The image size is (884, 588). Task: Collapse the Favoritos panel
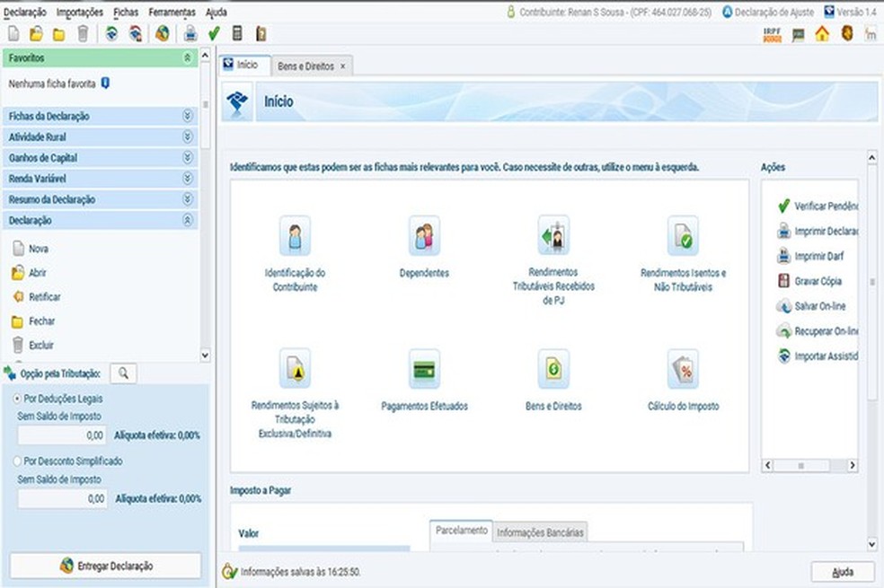point(187,57)
